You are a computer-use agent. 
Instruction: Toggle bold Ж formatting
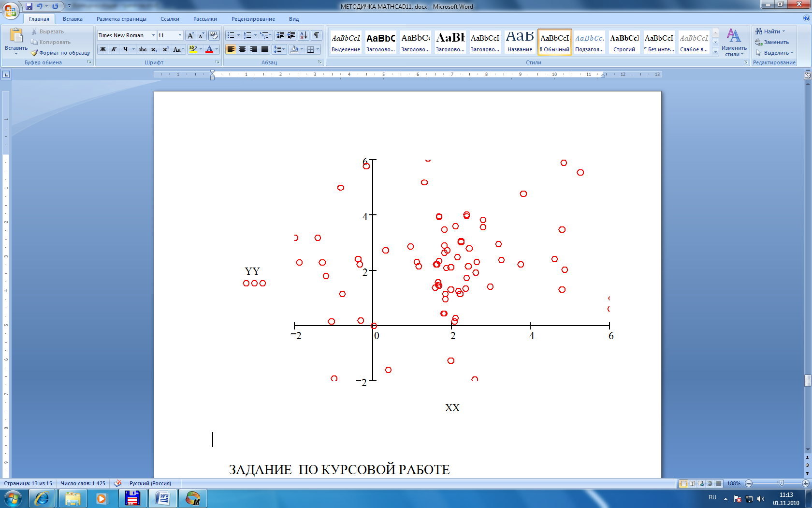103,49
